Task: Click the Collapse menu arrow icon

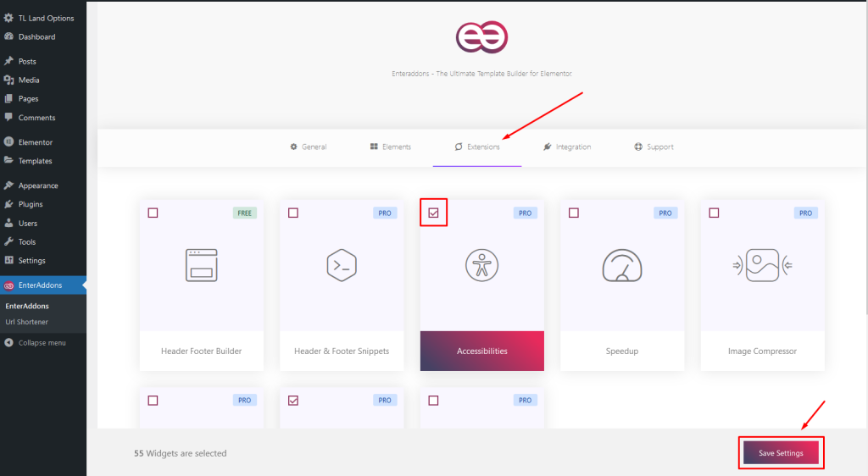Action: pyautogui.click(x=8, y=342)
